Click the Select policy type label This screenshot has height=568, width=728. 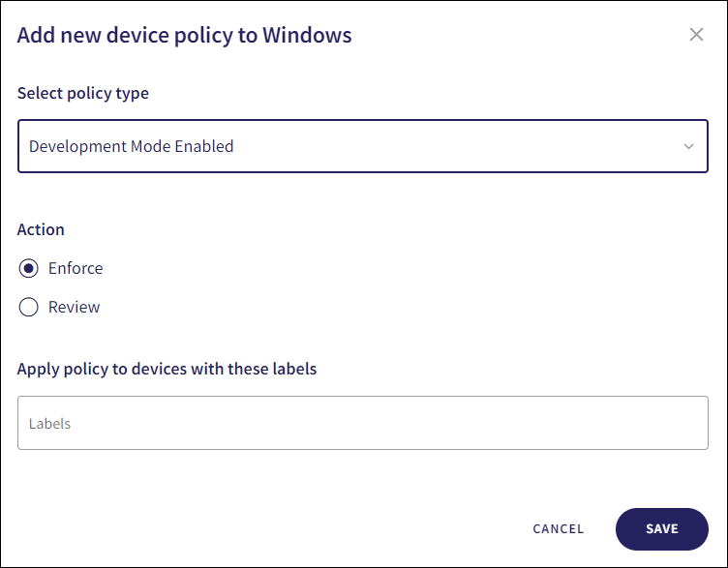[x=83, y=94]
